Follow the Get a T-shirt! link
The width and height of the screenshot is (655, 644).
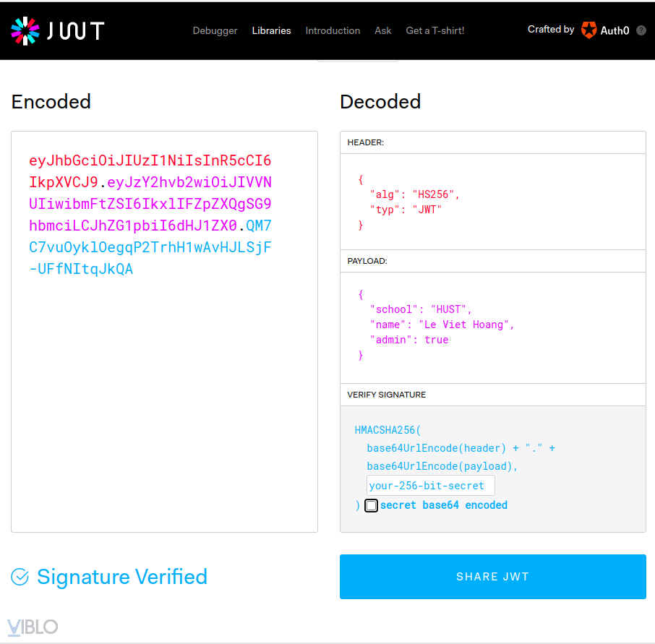click(x=435, y=30)
